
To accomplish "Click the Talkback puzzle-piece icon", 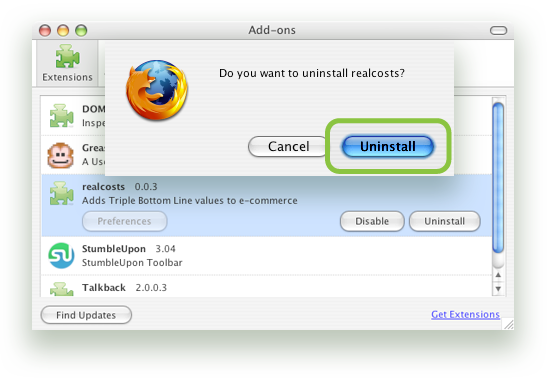I will 61,289.
